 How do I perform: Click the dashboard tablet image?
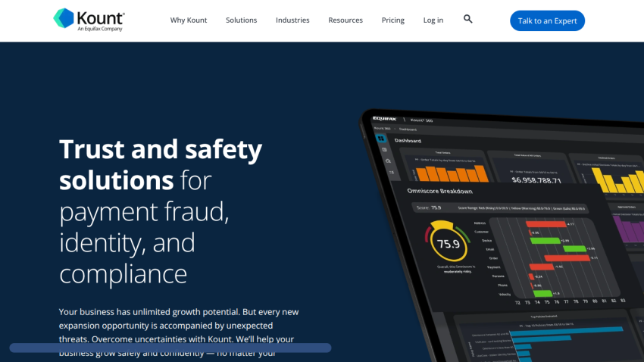[501, 236]
